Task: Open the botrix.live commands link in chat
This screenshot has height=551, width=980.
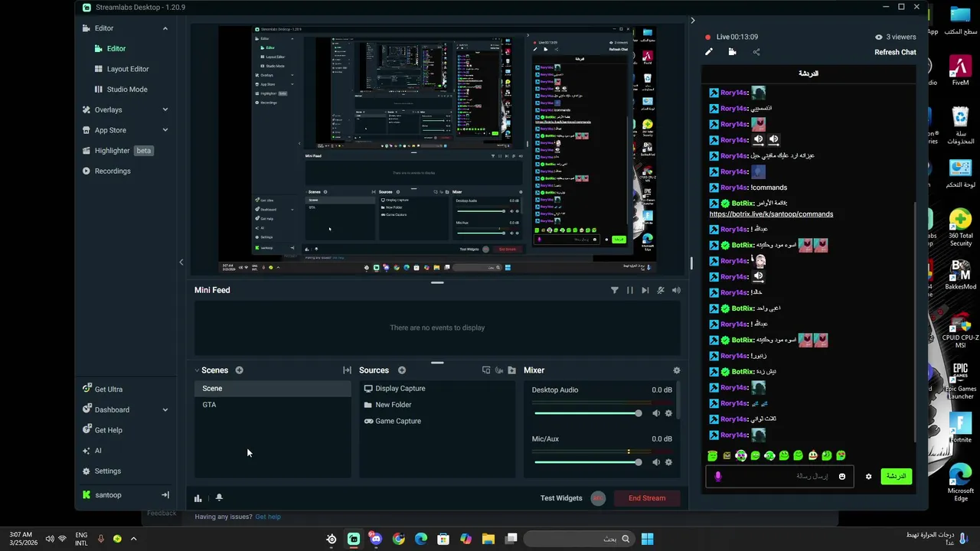Action: tap(771, 214)
